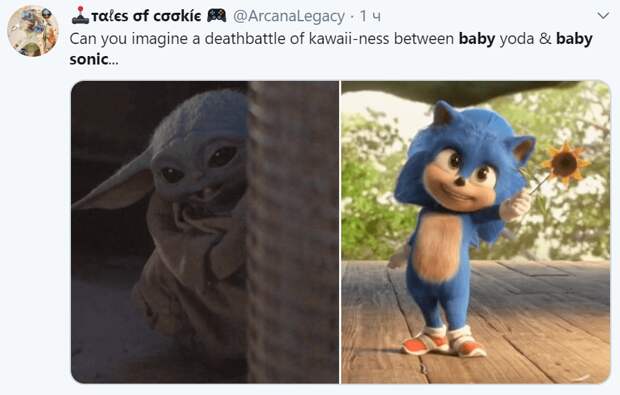This screenshot has height=395, width=620.
Task: Open the 'tales of cookie' display name profile
Action: (x=146, y=16)
